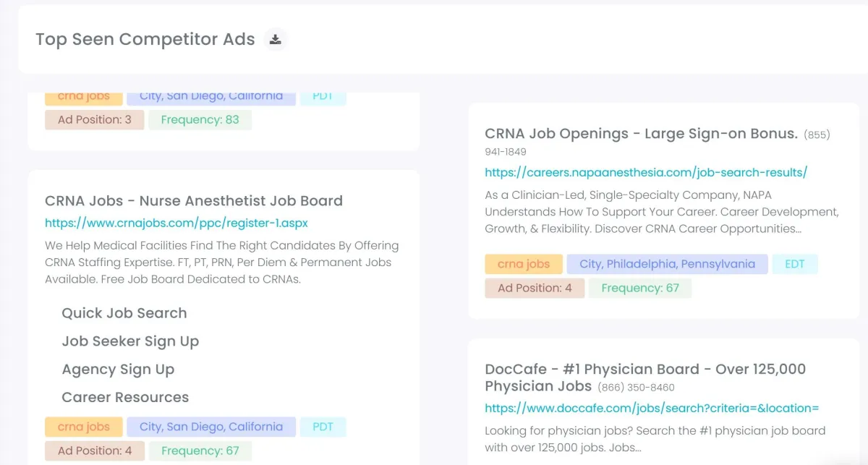Click the (866) 350-8460 phone number
The image size is (868, 465).
click(x=636, y=388)
